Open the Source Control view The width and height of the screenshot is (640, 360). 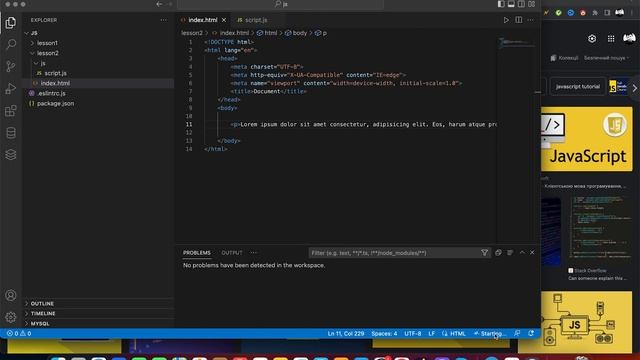click(11, 66)
